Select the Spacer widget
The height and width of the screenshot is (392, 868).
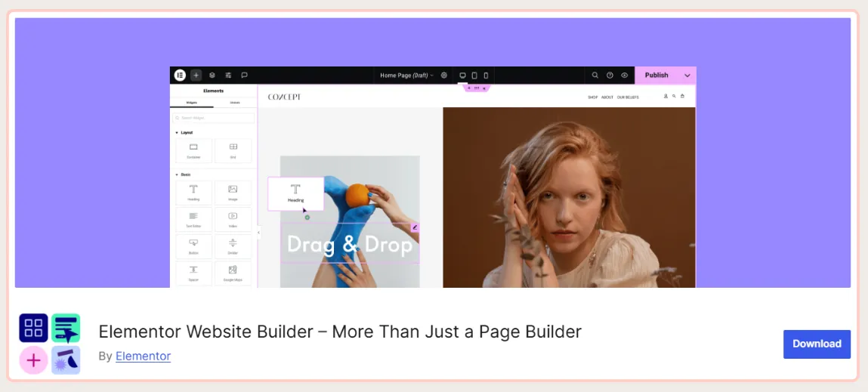pyautogui.click(x=193, y=273)
